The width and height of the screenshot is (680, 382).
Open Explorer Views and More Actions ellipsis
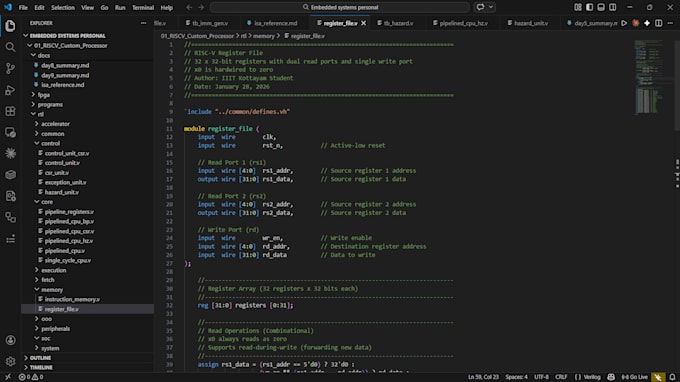pyautogui.click(x=144, y=23)
